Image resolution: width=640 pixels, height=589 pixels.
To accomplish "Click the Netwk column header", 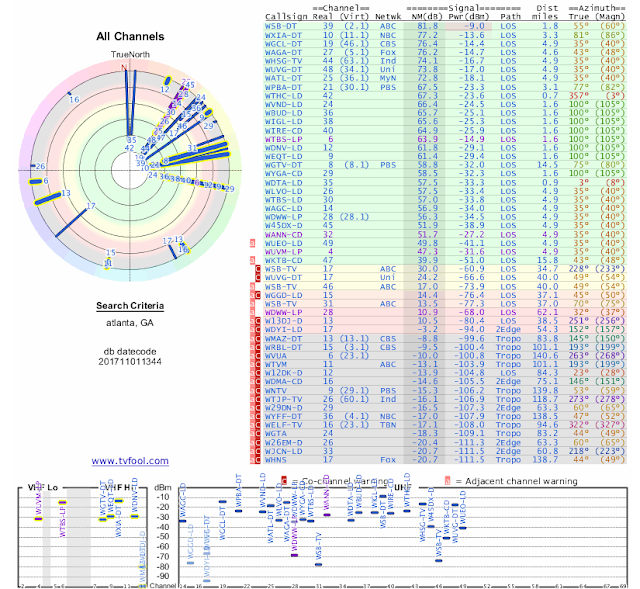I will [x=388, y=17].
